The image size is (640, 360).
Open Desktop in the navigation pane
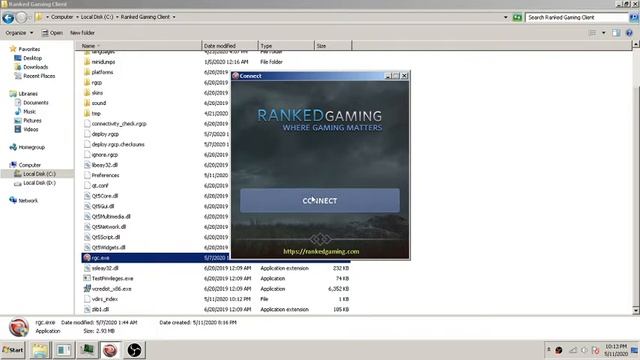[x=32, y=58]
